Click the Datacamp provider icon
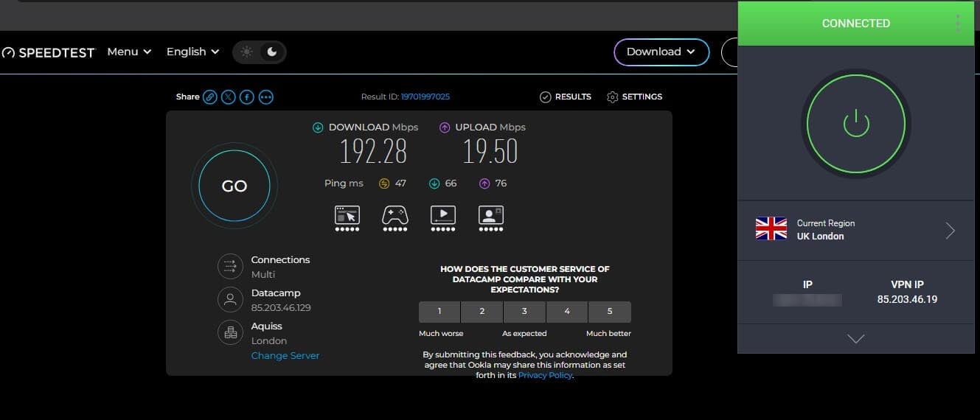Image resolution: width=980 pixels, height=420 pixels. click(x=230, y=299)
